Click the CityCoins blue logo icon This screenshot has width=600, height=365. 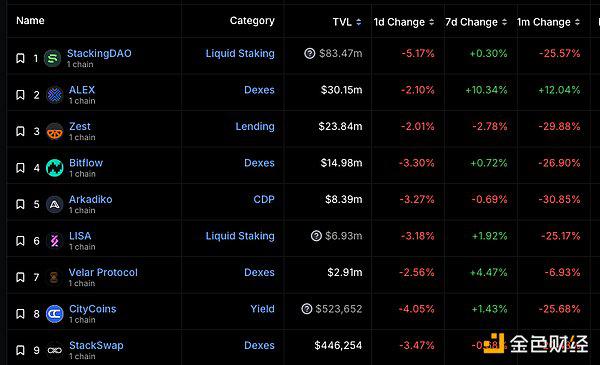point(54,314)
